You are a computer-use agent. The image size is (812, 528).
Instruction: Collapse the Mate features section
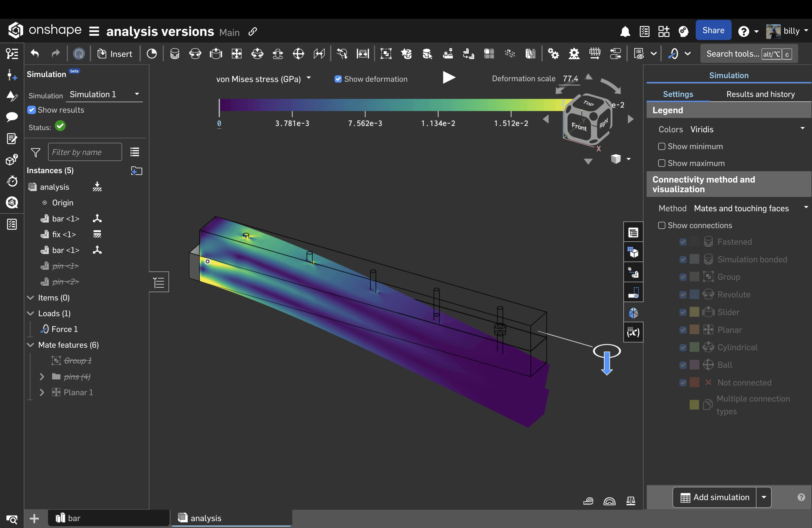30,345
